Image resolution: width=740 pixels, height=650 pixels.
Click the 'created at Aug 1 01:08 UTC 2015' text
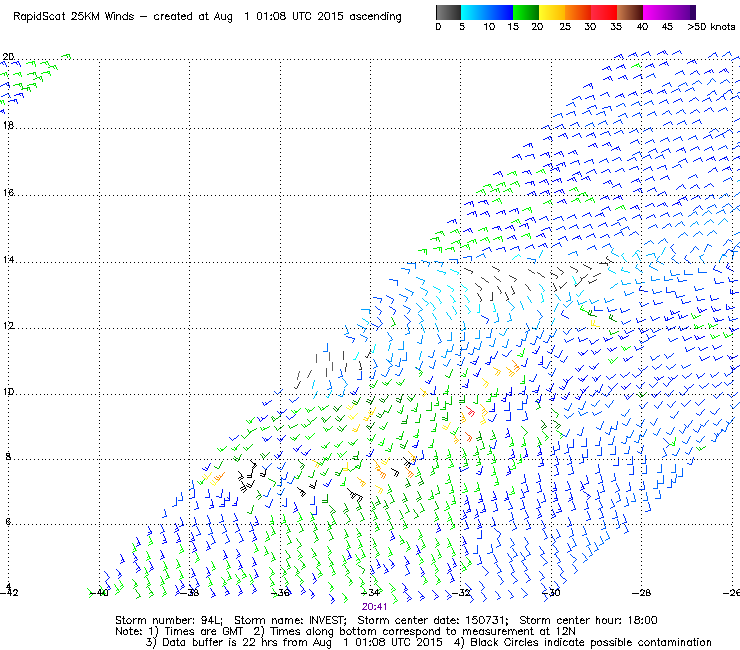[249, 17]
